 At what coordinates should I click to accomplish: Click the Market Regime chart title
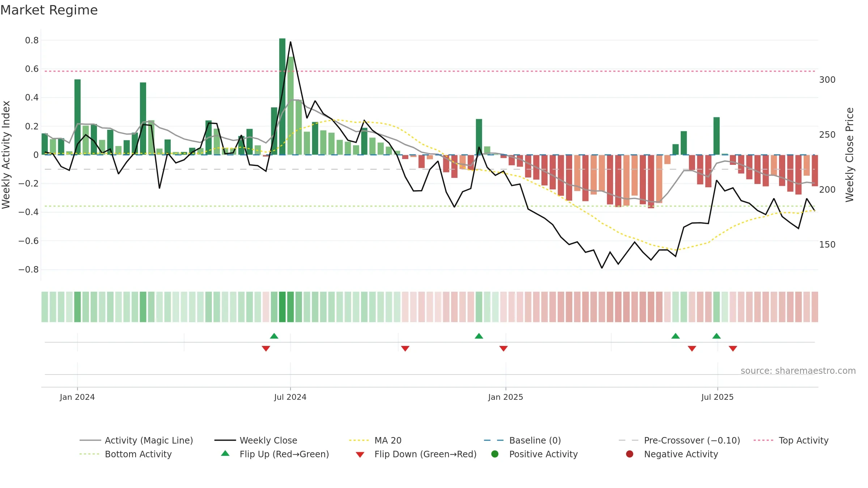[49, 10]
